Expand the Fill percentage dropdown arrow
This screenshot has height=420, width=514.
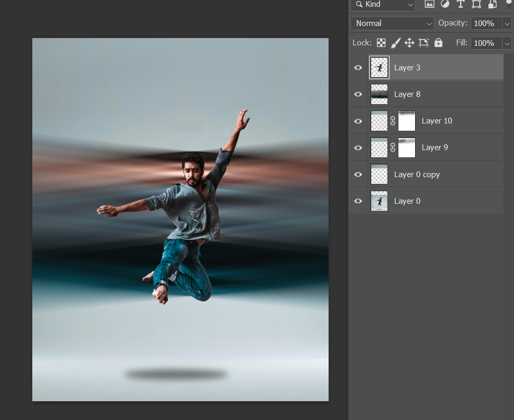pyautogui.click(x=507, y=43)
